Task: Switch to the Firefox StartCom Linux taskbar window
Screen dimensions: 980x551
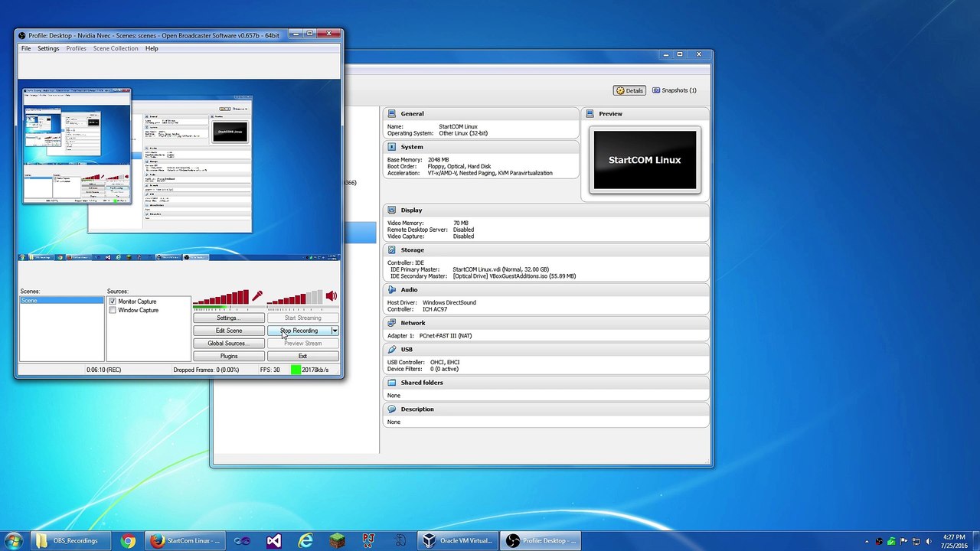Action: coord(185,541)
